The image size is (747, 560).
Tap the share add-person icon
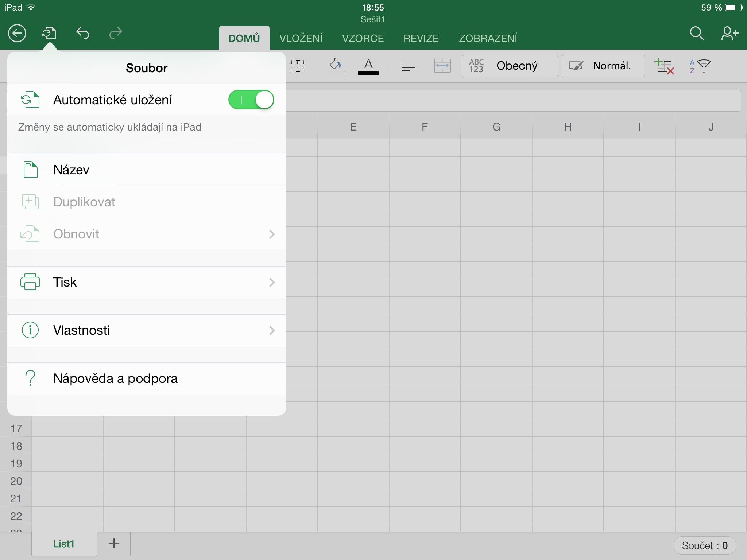tap(729, 34)
